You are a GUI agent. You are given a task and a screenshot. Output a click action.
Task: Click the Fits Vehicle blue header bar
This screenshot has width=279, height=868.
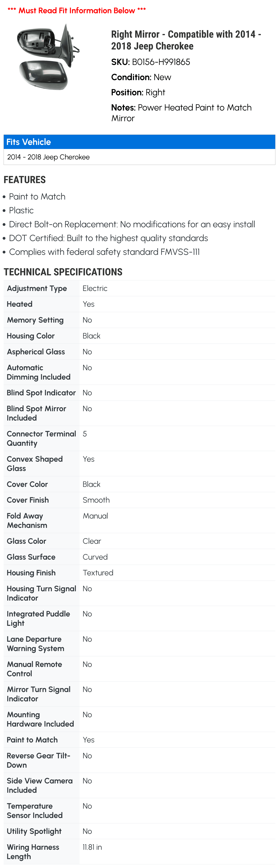(x=139, y=142)
